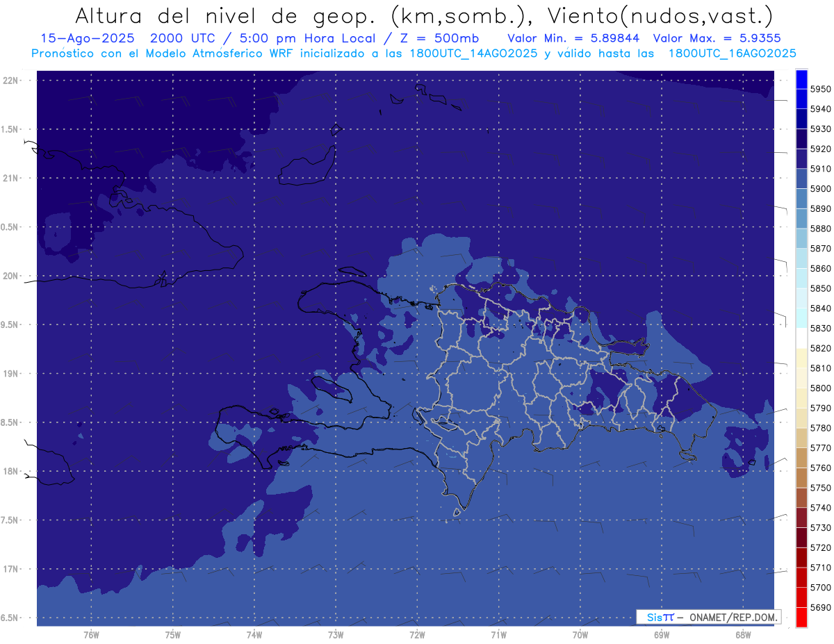Image resolution: width=834 pixels, height=644 pixels.
Task: Click the 5820 colorbar label
Action: (x=820, y=348)
